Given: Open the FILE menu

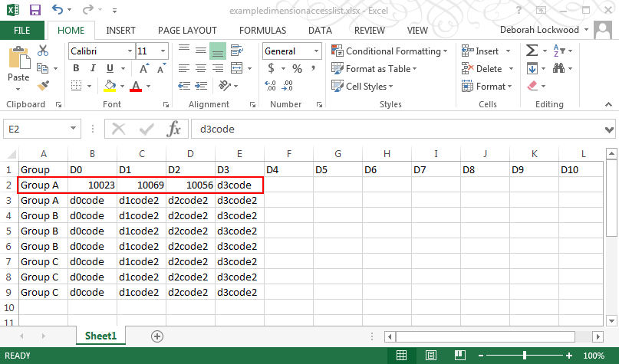Looking at the screenshot, I should [x=21, y=31].
